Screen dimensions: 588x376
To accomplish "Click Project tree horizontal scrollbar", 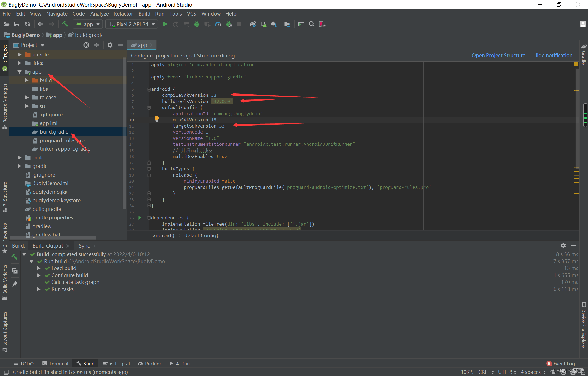I will pos(53,238).
